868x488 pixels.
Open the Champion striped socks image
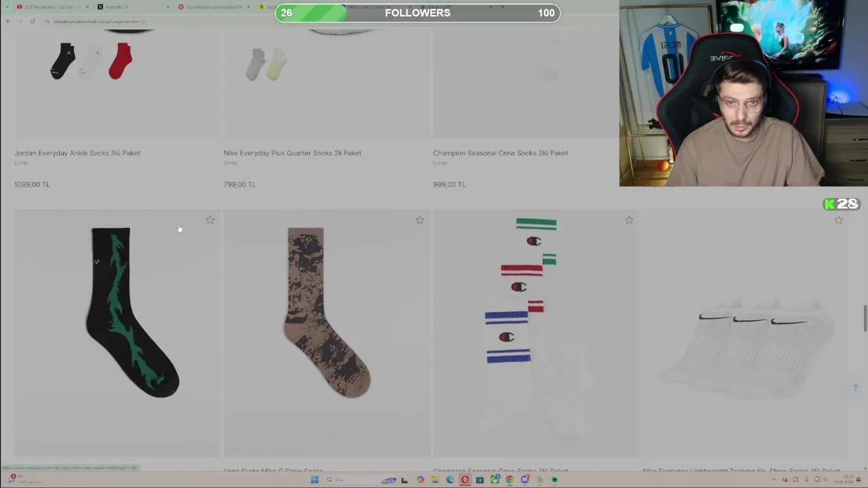(536, 333)
